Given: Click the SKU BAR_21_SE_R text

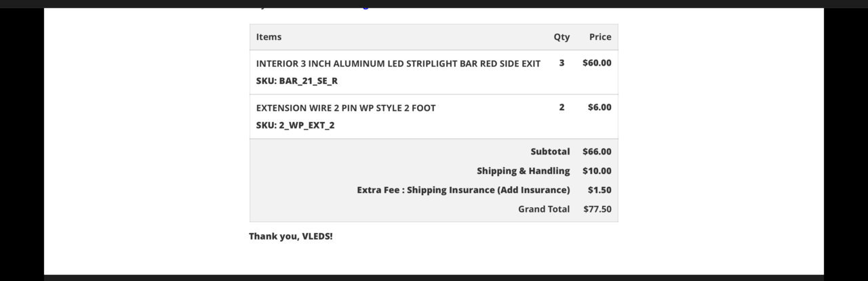Looking at the screenshot, I should point(297,81).
